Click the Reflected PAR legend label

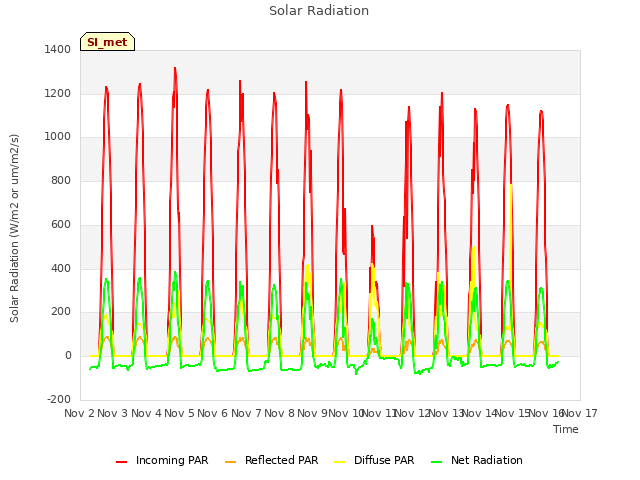click(281, 460)
